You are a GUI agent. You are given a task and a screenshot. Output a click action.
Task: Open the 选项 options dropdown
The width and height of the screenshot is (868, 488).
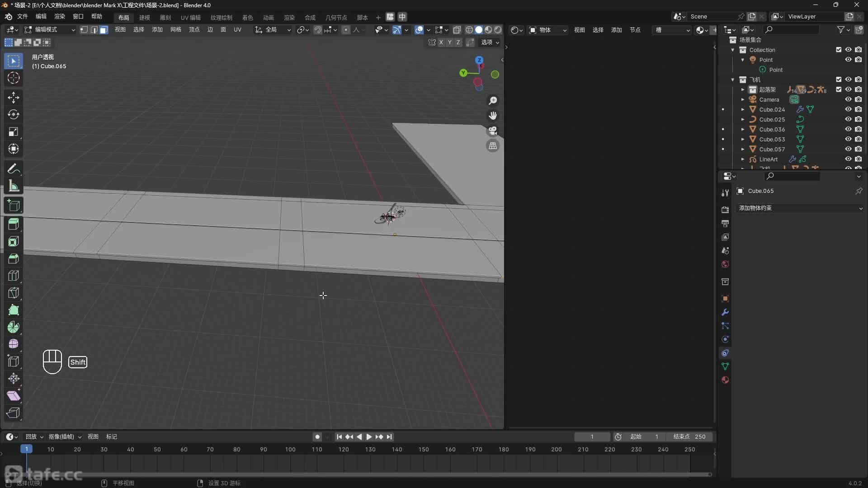click(x=490, y=42)
